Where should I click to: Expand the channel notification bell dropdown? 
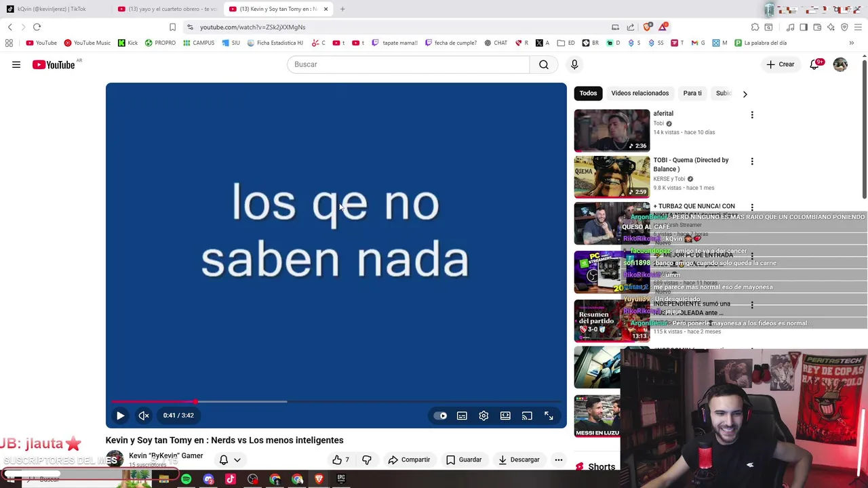[230, 460]
